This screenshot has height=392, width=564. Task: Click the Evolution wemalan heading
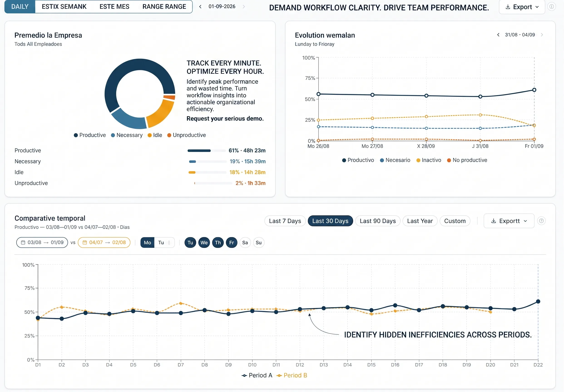click(325, 35)
